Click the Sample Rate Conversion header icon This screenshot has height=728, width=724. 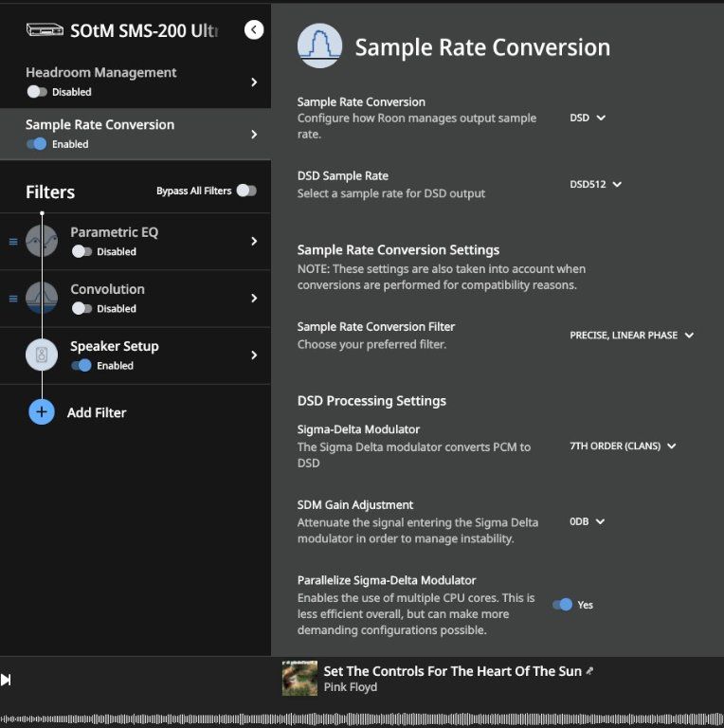coord(319,45)
